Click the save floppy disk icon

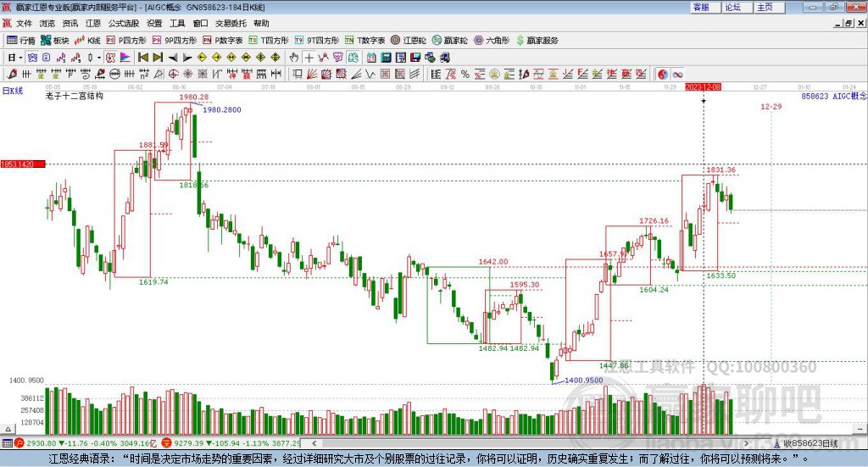point(415,58)
